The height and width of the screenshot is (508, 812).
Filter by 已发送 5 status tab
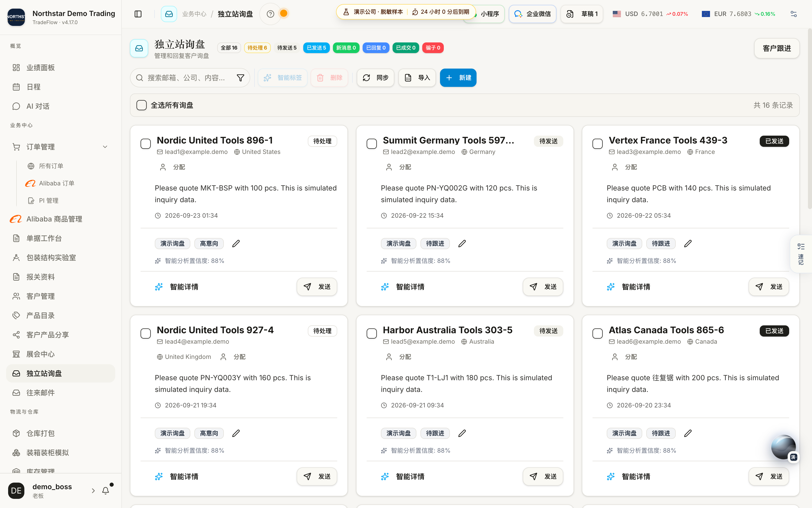click(x=316, y=48)
